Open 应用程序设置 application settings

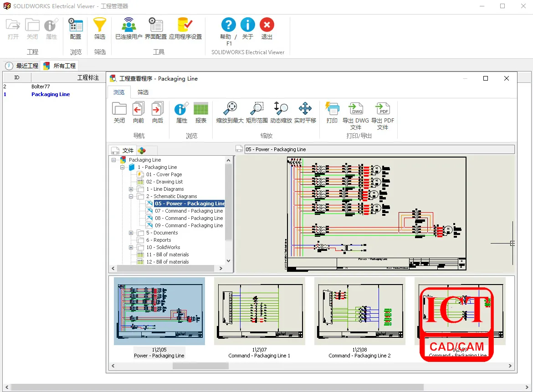tap(185, 29)
